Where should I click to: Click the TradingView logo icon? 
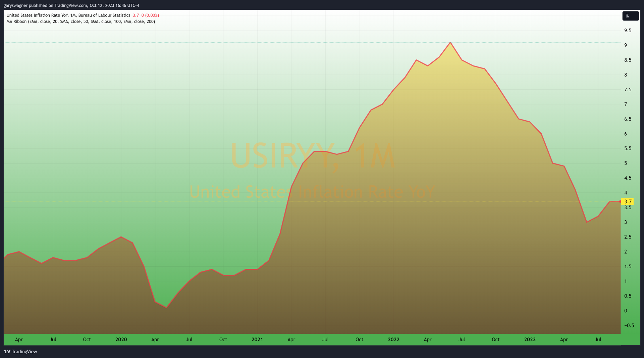point(7,352)
